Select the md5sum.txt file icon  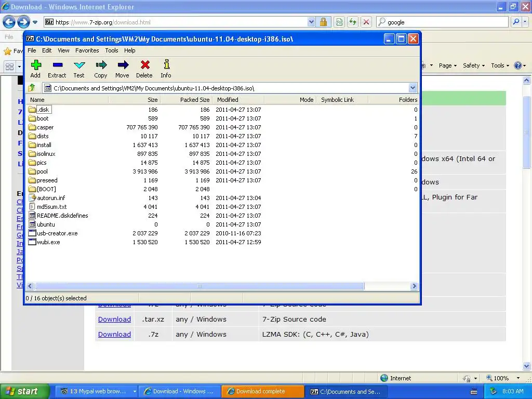32,207
